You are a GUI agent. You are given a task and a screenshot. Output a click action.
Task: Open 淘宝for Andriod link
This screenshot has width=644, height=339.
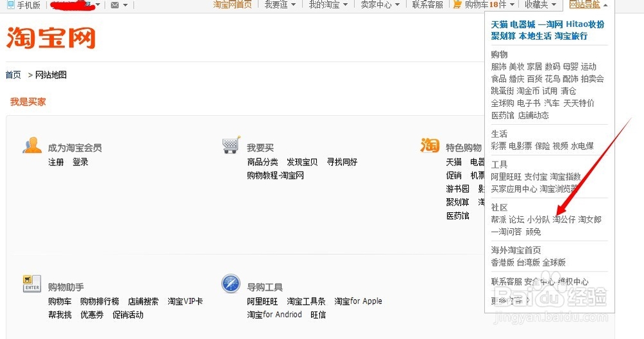274,315
